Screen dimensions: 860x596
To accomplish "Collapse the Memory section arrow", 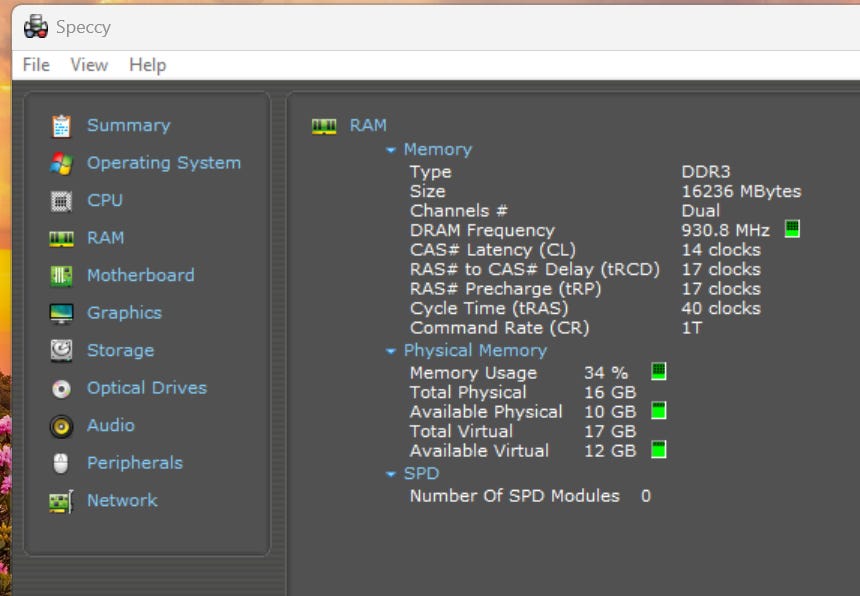I will tap(391, 150).
